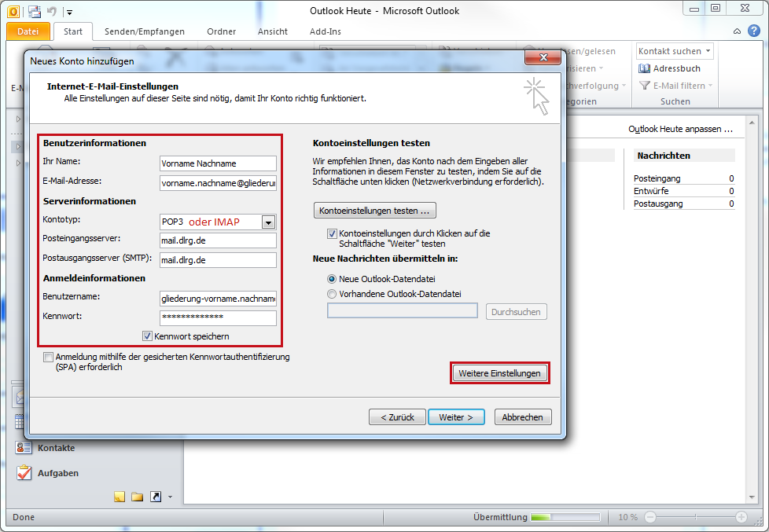769x532 pixels.
Task: Open the Add-Ins ribbon tab
Action: (x=326, y=31)
